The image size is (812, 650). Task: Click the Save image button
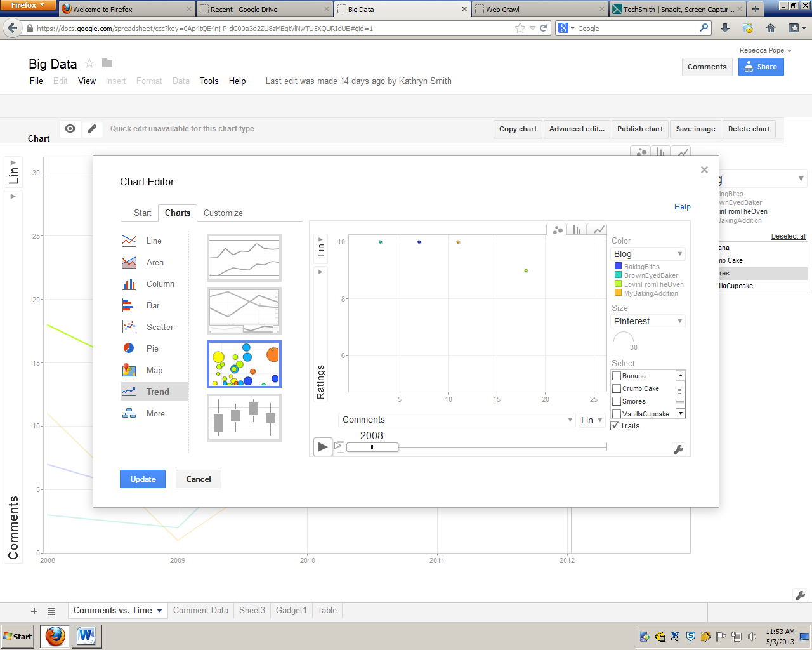695,129
